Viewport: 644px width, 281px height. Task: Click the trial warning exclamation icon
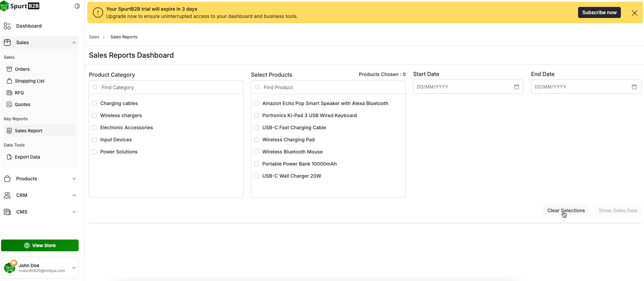tap(98, 13)
